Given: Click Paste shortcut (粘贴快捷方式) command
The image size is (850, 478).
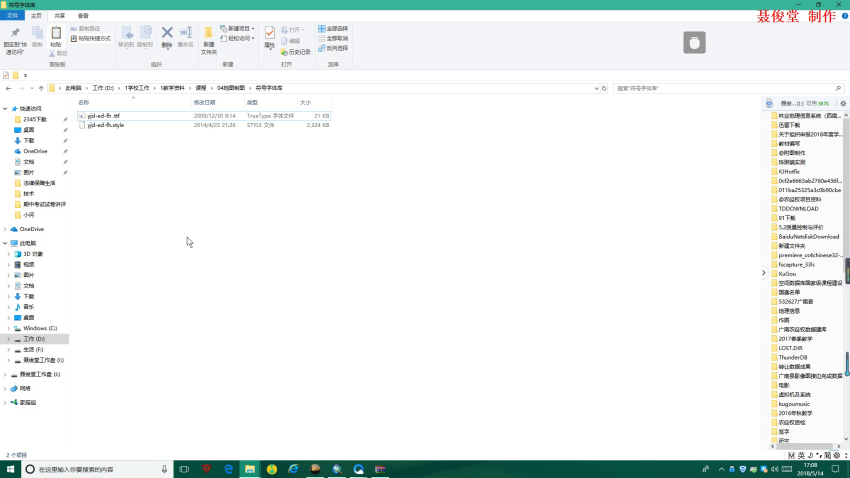Looking at the screenshot, I should [x=91, y=38].
